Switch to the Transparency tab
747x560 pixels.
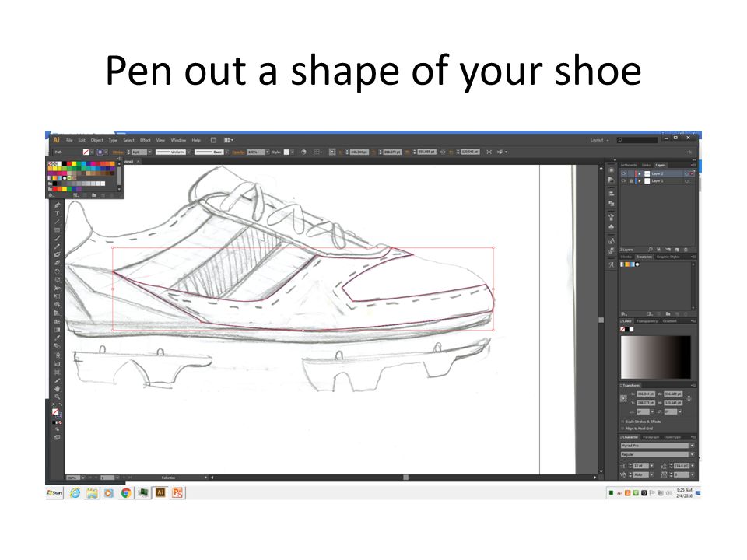647,321
